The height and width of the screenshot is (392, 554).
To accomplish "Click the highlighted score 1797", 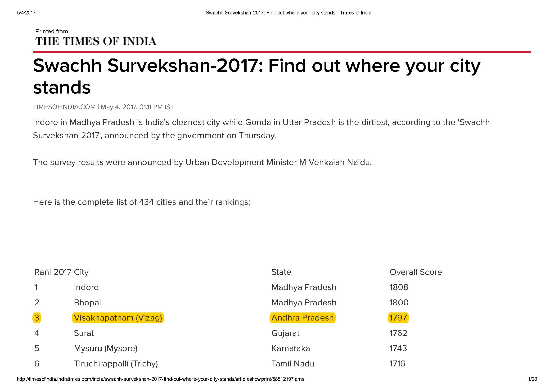I will [398, 318].
